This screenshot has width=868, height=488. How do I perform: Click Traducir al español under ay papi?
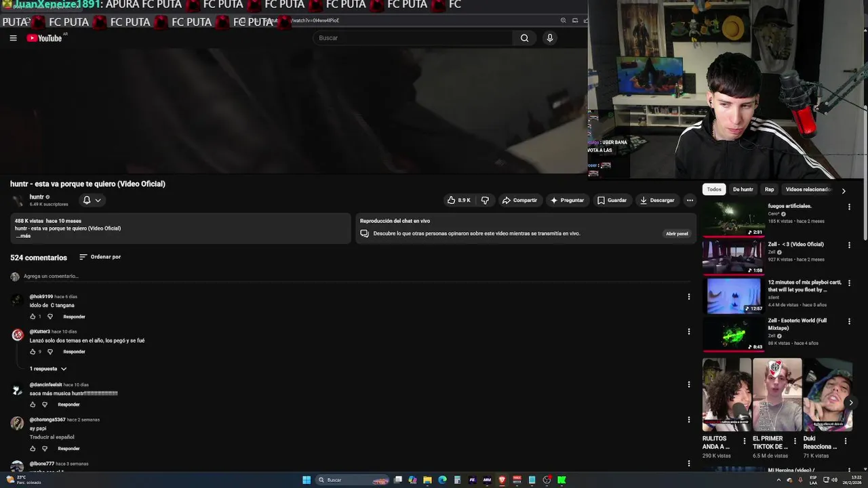[52, 437]
